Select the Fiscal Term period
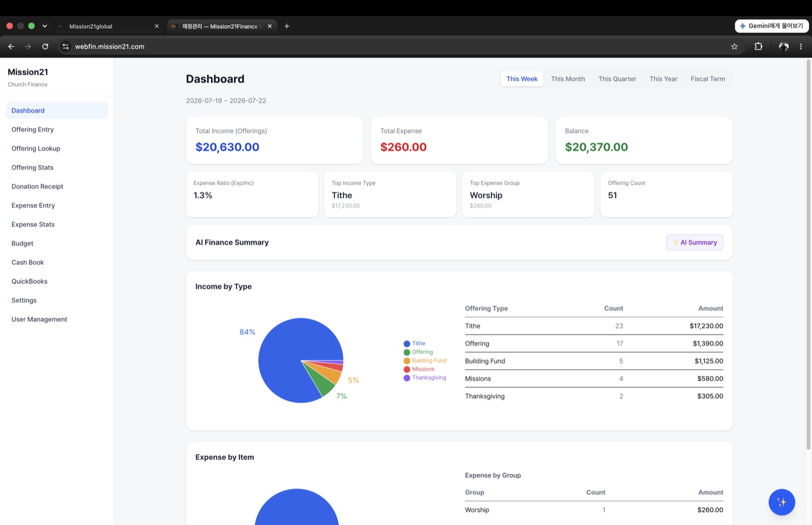The width and height of the screenshot is (812, 525). [x=707, y=79]
